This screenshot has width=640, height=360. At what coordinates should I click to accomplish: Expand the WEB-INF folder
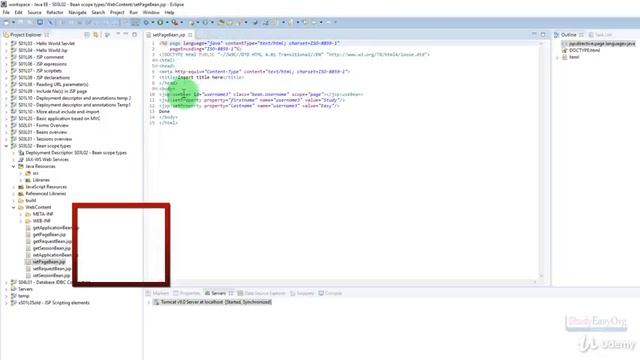(21, 221)
